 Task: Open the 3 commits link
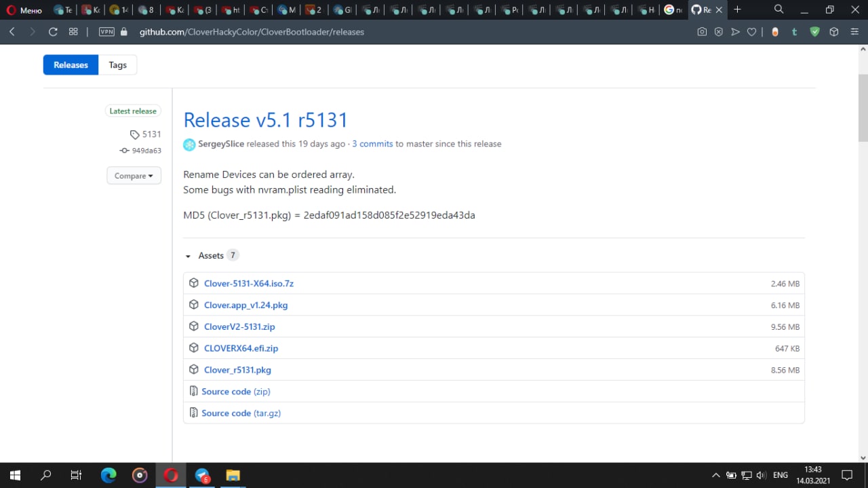[x=372, y=144]
